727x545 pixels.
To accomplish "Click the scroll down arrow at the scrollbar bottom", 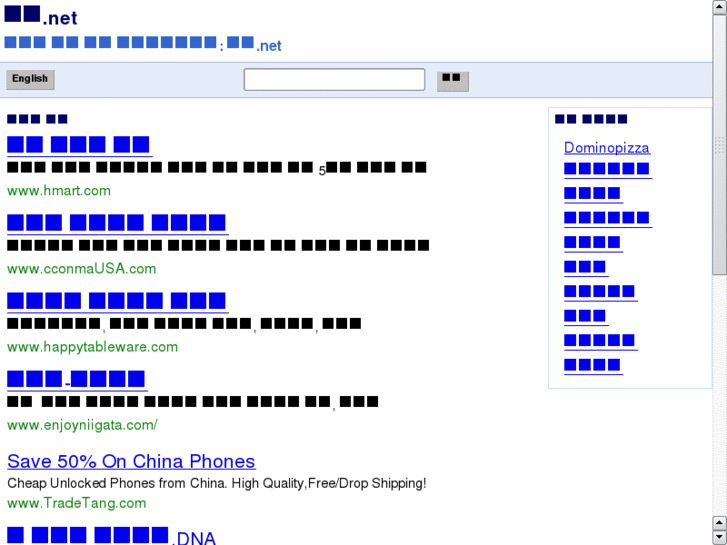I will click(719, 537).
